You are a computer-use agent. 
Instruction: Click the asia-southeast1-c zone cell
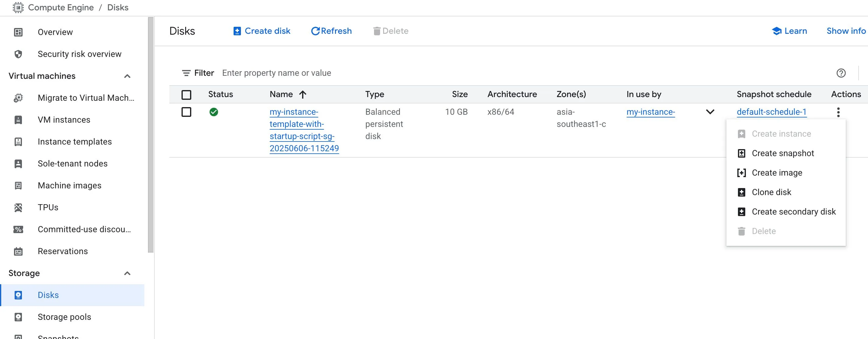[581, 118]
